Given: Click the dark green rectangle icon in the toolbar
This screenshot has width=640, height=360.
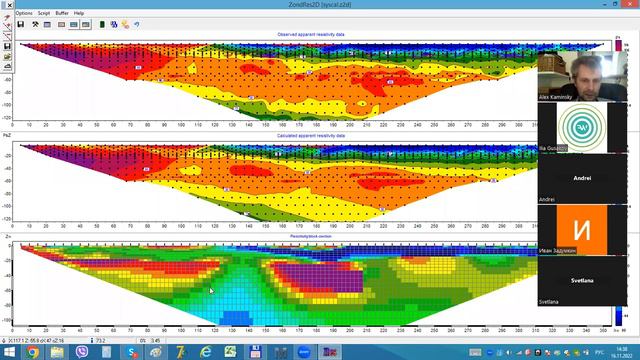Looking at the screenshot, I should [x=102, y=24].
